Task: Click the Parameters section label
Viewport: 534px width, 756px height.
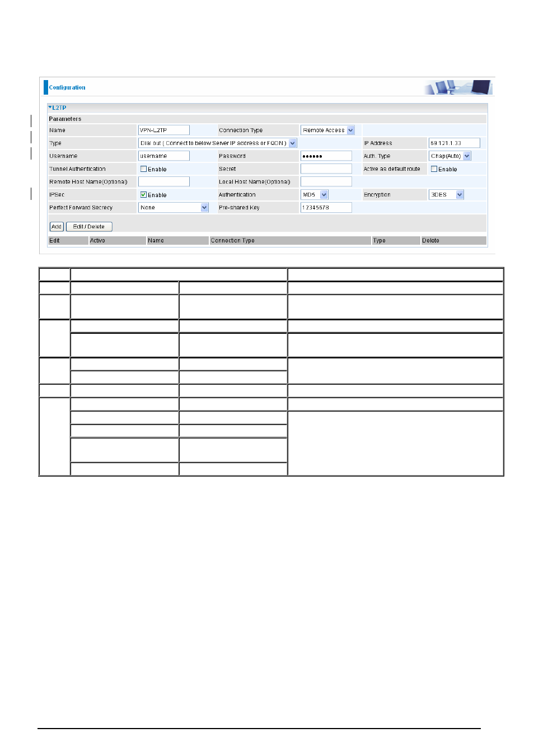Action: (x=65, y=119)
